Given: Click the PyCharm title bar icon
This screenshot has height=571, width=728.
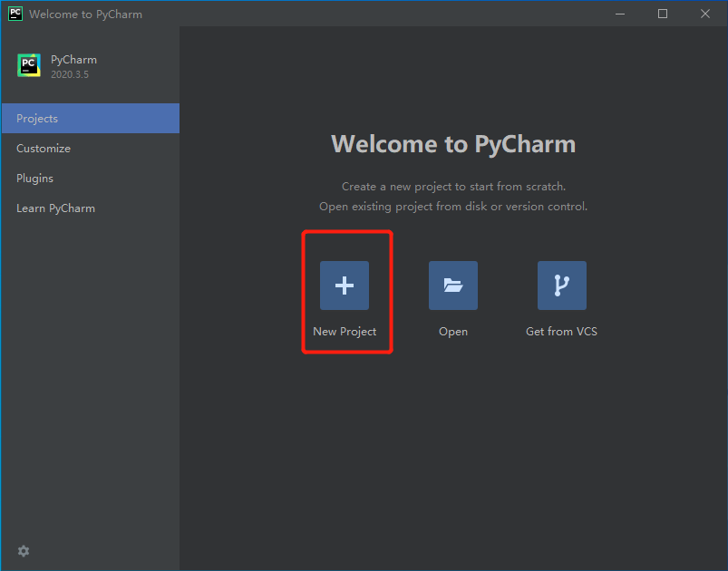Looking at the screenshot, I should tap(15, 14).
